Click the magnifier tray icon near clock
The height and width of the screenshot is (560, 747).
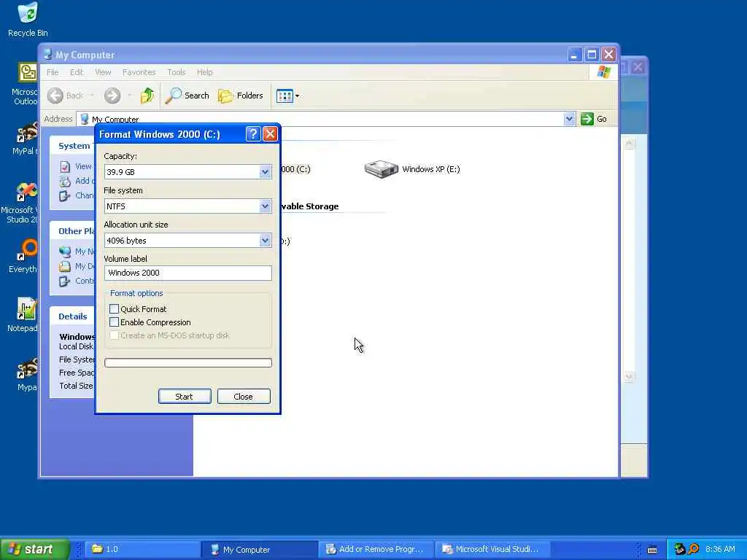(694, 549)
